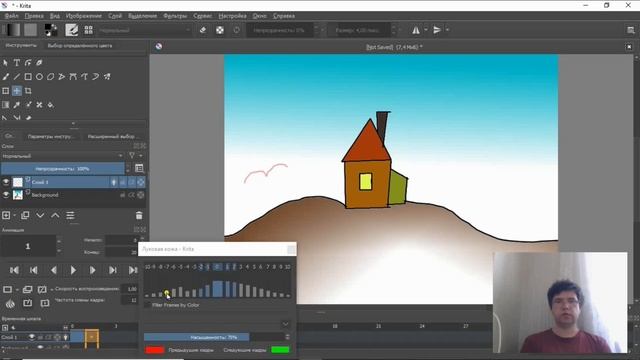This screenshot has width=640, height=360.
Task: Delete the selected layer with trash icon
Action: (x=139, y=216)
